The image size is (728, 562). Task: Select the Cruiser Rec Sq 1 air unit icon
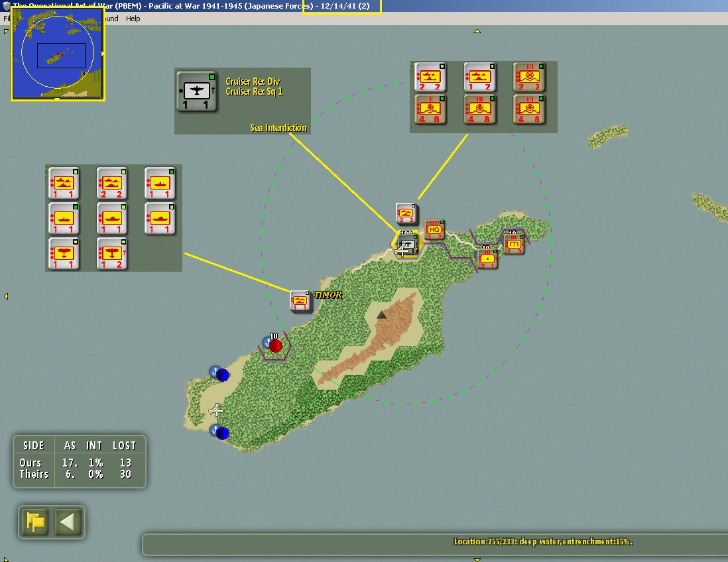[x=196, y=91]
